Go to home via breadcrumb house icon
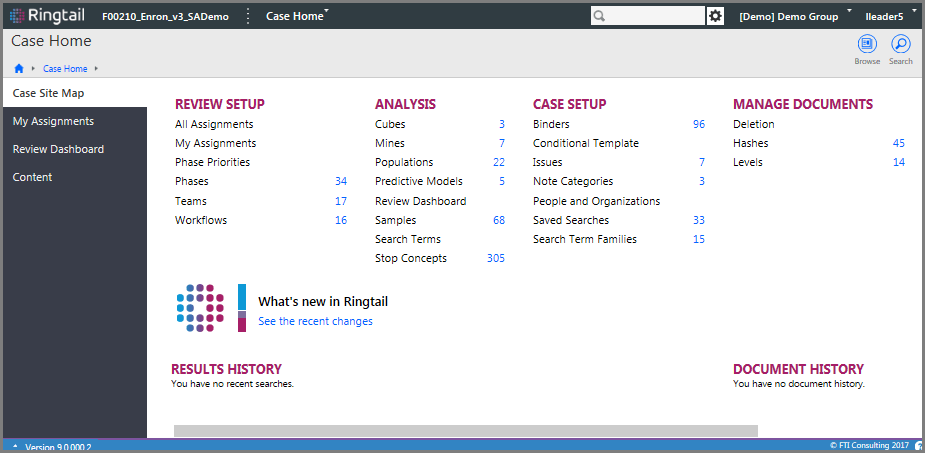The width and height of the screenshot is (925, 453). (19, 68)
